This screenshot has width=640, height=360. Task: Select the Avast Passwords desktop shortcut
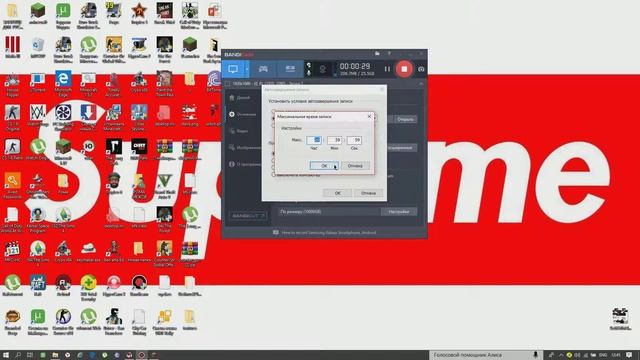[12, 186]
